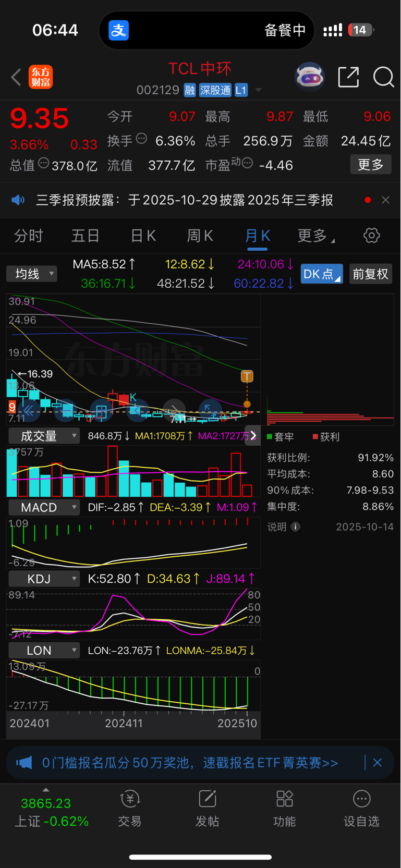Screen dimensions: 401x868
Task: Close the ETF 菁英赛 banner
Action: click(x=378, y=763)
